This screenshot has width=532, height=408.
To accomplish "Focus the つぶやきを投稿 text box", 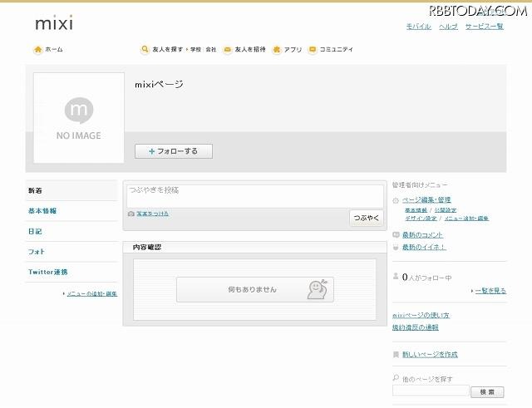I will [255, 196].
